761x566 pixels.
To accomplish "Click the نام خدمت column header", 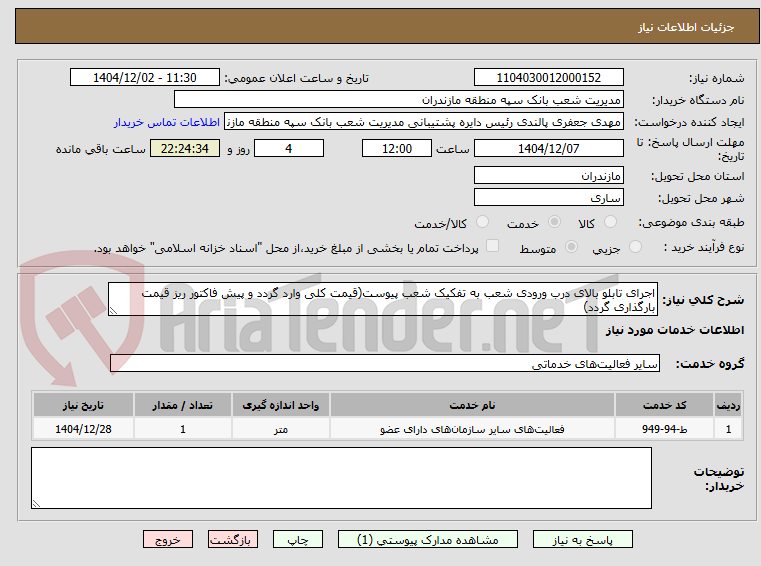I will pyautogui.click(x=472, y=405).
